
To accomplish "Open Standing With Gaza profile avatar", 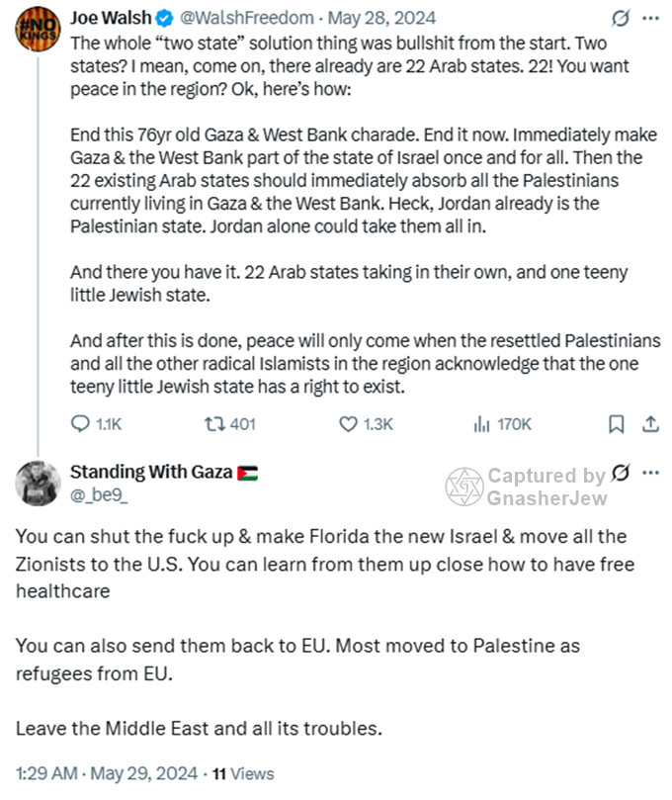I will pyautogui.click(x=38, y=484).
